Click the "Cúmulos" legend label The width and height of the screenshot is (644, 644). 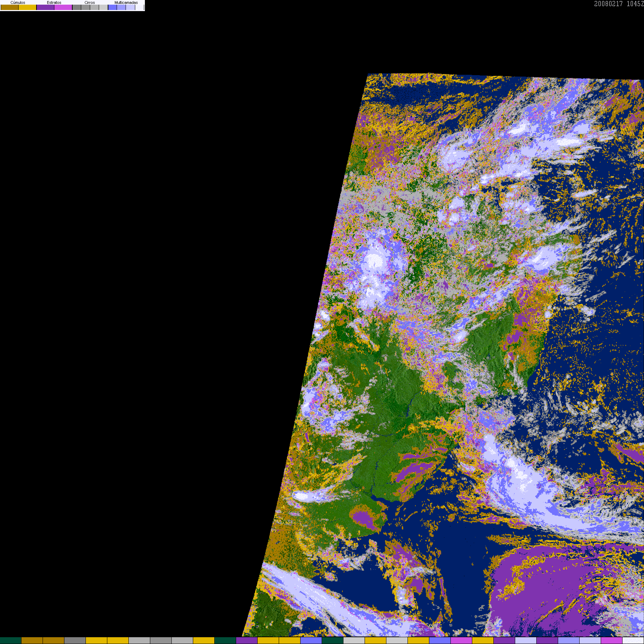click(x=18, y=3)
